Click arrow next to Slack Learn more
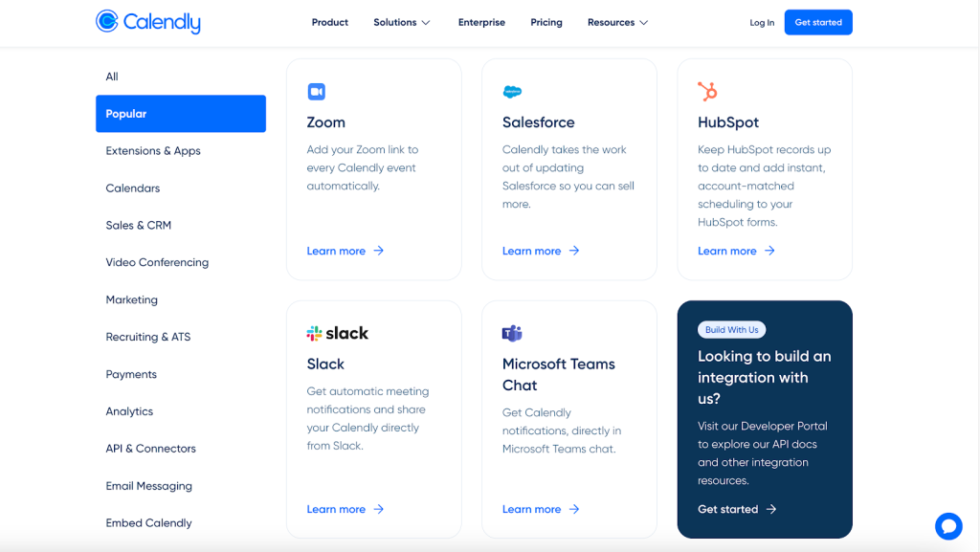980x552 pixels. coord(379,509)
